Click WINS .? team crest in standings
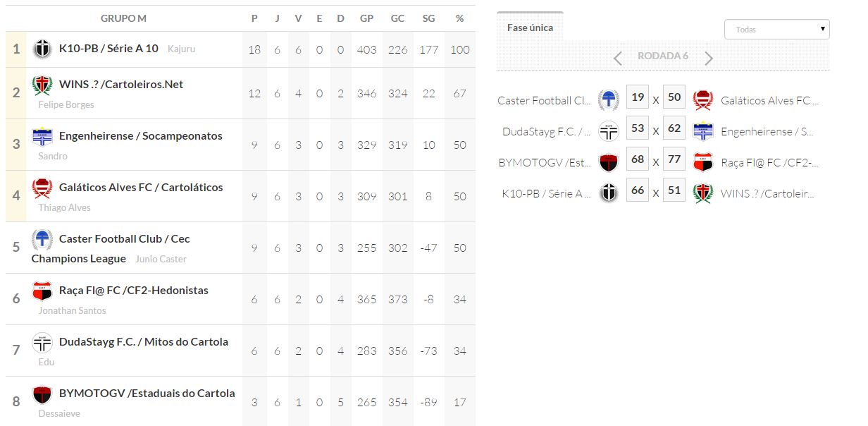The width and height of the screenshot is (868, 426). click(x=42, y=85)
